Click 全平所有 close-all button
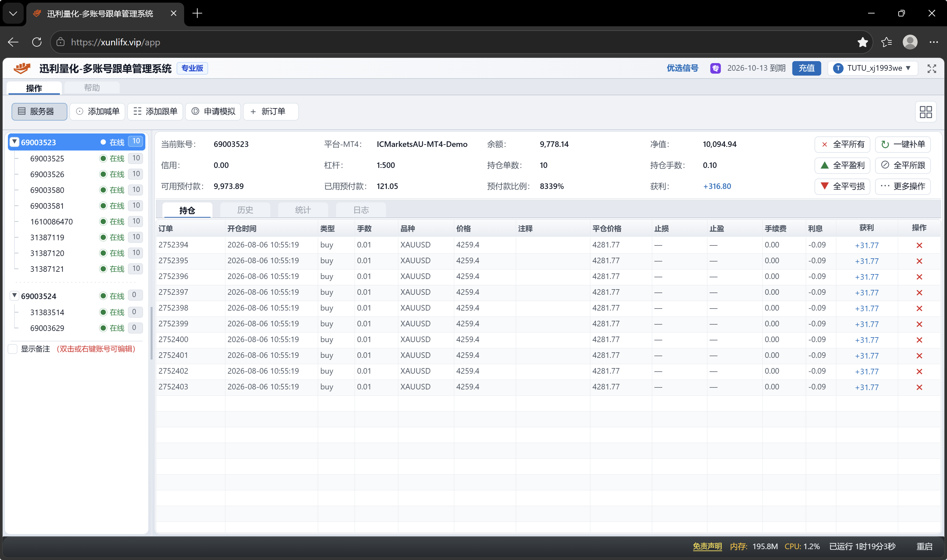 pyautogui.click(x=842, y=145)
